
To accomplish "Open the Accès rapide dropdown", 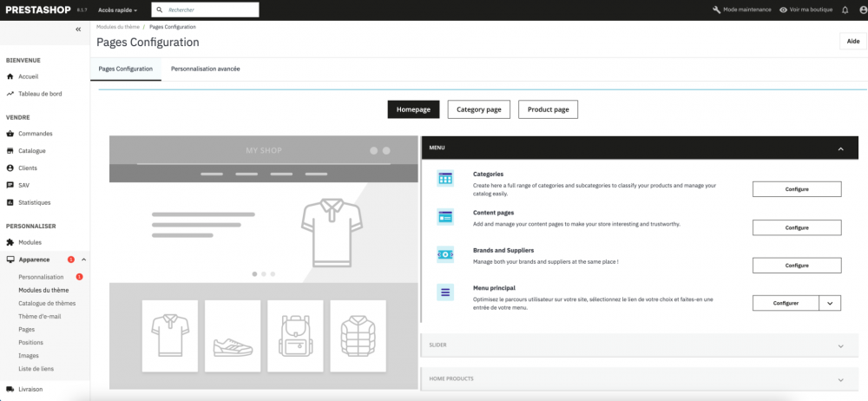I will tap(117, 10).
